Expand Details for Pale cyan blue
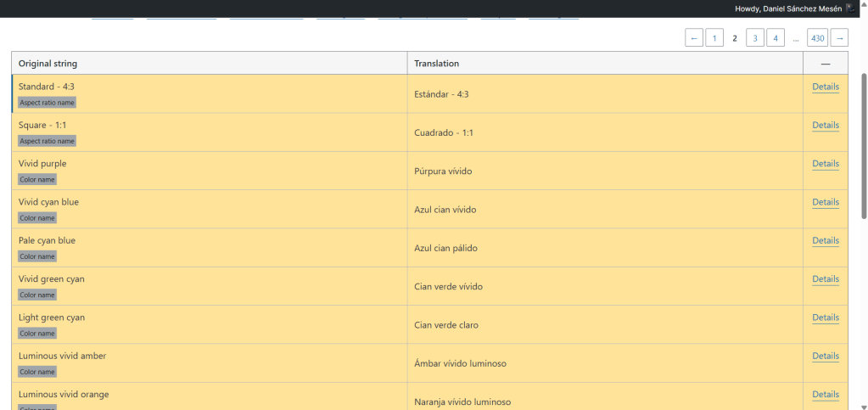The image size is (868, 410). [825, 240]
